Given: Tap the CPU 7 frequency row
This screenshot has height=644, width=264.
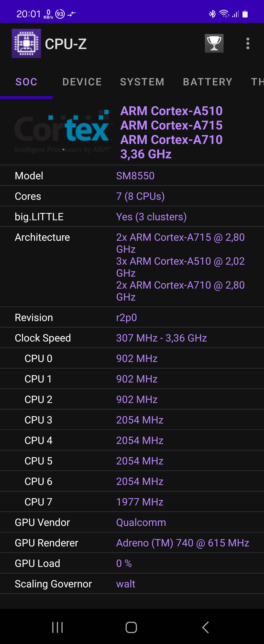Looking at the screenshot, I should [x=132, y=502].
